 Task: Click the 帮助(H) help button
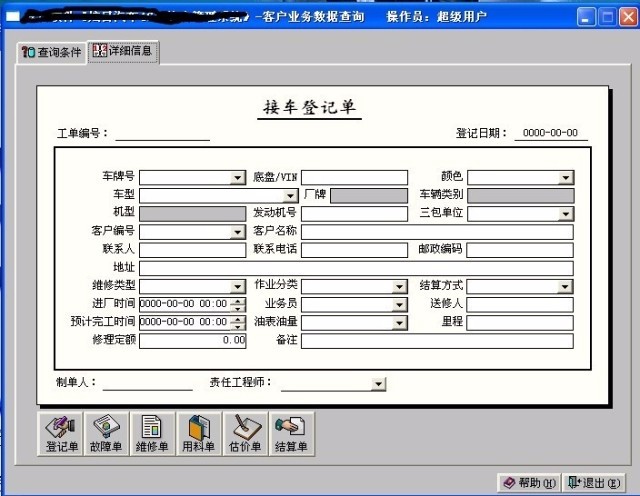click(x=529, y=483)
